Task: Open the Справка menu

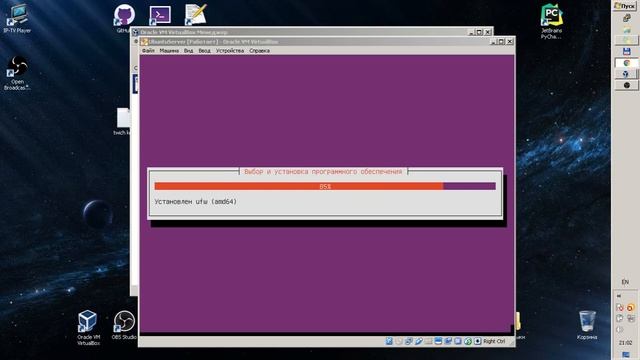Action: coord(260,51)
